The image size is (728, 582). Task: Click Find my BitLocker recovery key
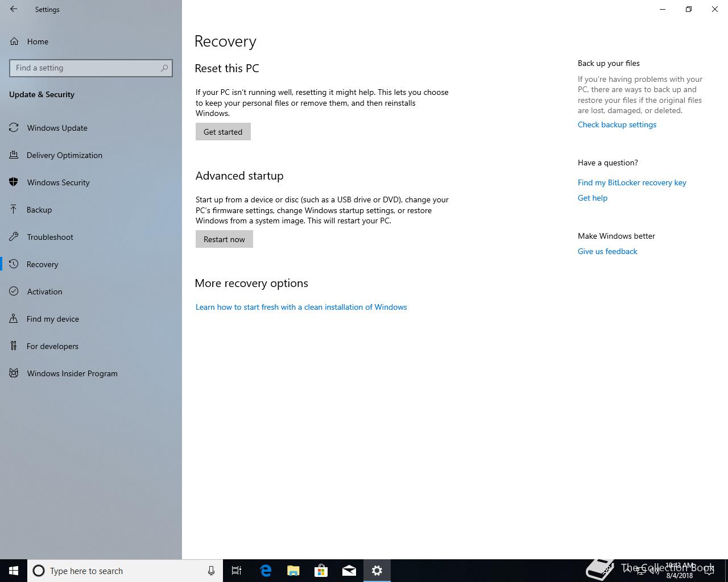631,182
